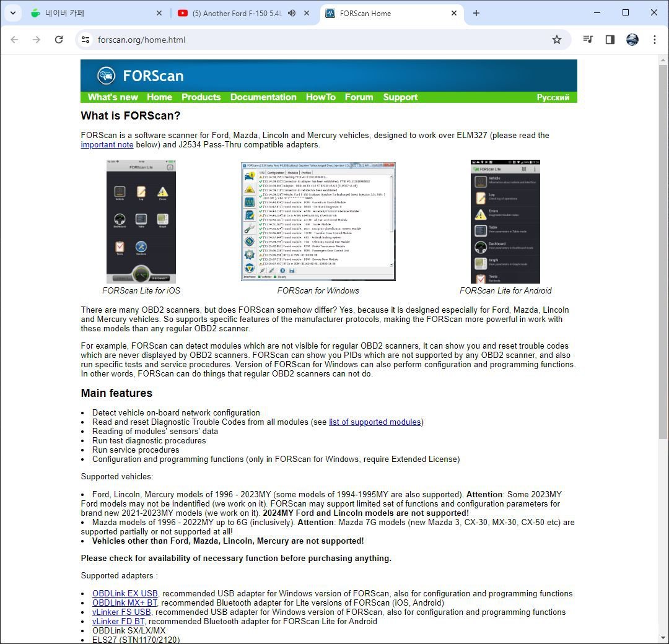Open the Forum menu item
The image size is (669, 644).
359,97
